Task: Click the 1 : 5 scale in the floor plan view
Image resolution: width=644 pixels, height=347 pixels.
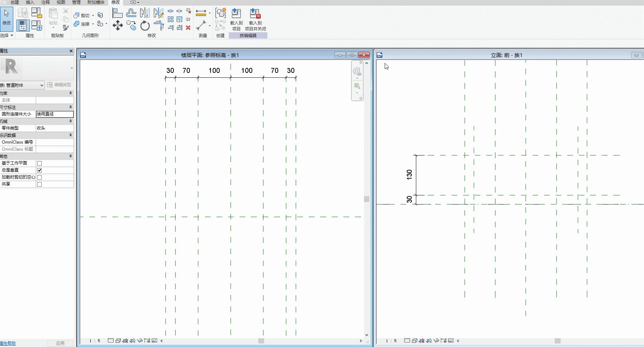Action: (x=95, y=341)
